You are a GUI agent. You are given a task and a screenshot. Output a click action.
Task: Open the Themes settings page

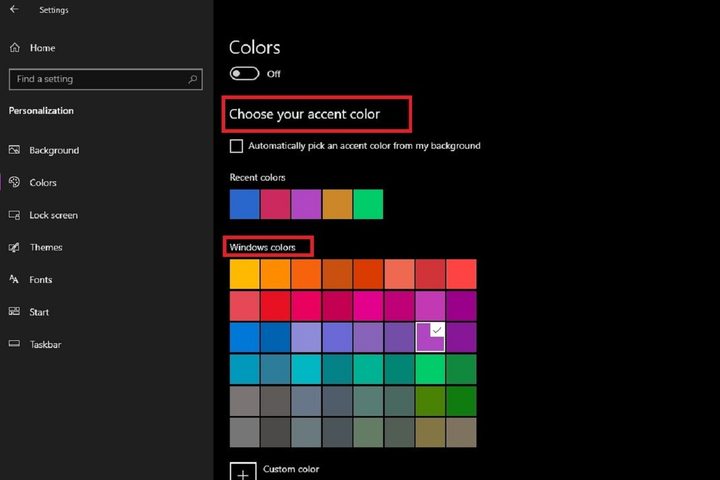pos(46,247)
